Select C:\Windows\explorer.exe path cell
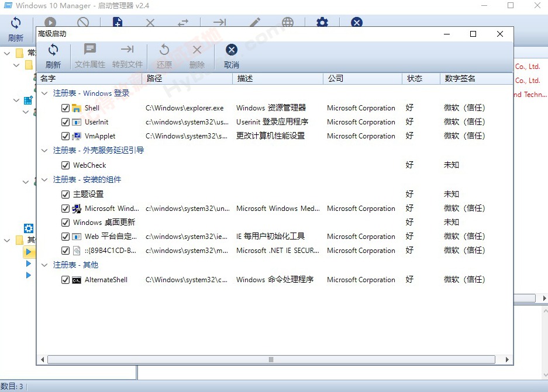 coord(185,108)
